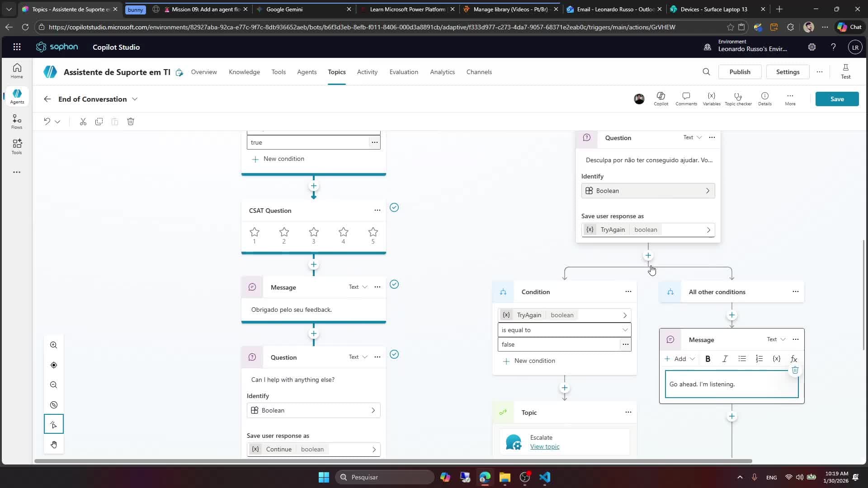Image resolution: width=868 pixels, height=488 pixels.
Task: Zoom in on the canvas with magnifier icon
Action: [53, 345]
